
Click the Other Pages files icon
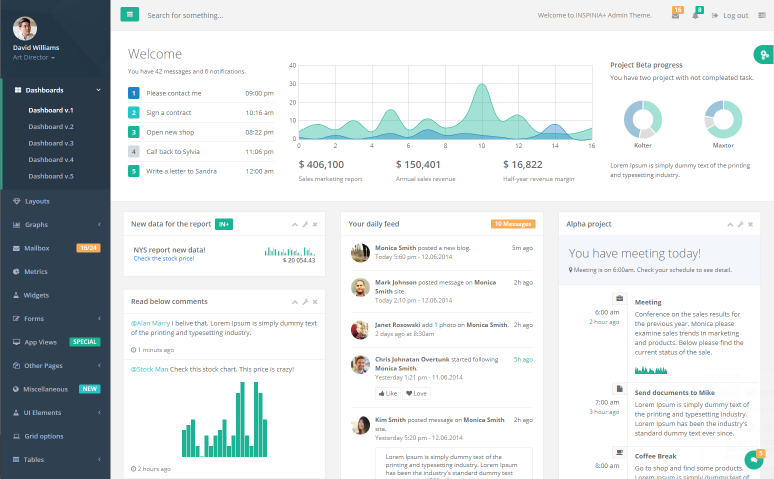(x=16, y=366)
